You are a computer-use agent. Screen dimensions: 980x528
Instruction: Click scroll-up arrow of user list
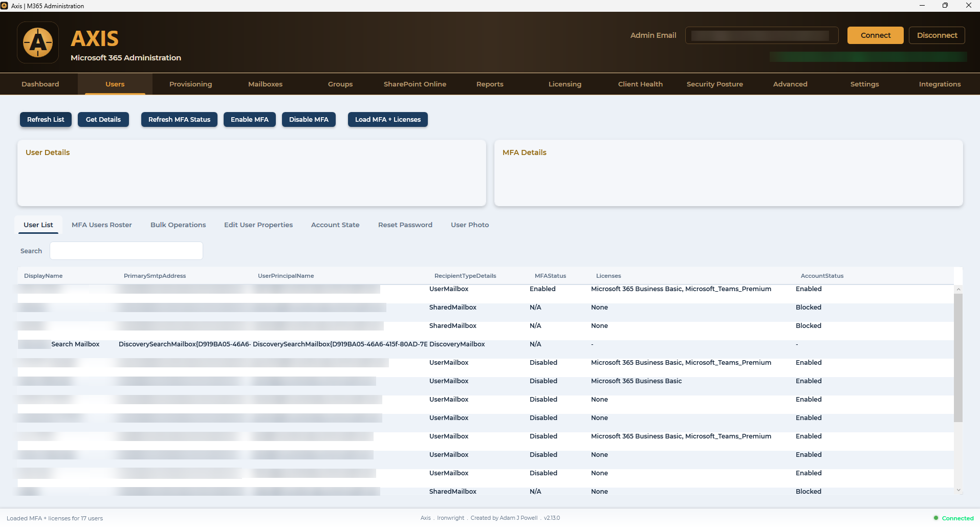[958, 289]
